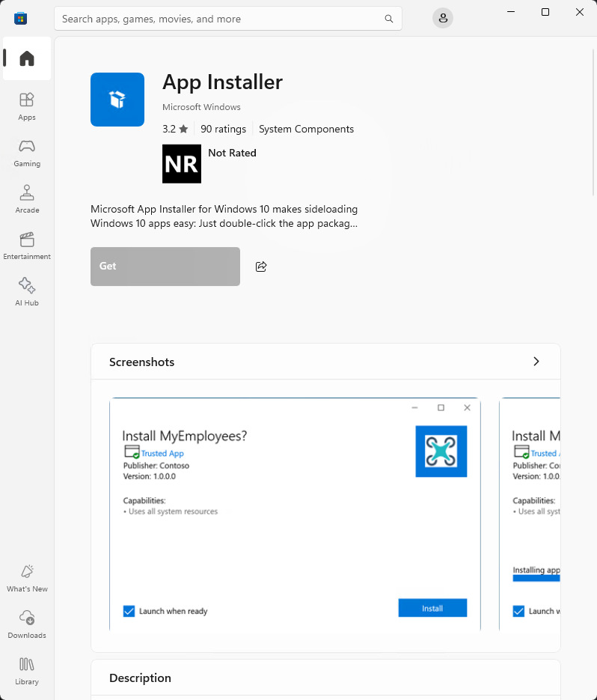Image resolution: width=597 pixels, height=700 pixels.
Task: Click the App Installer blue package icon
Action: pos(117,100)
